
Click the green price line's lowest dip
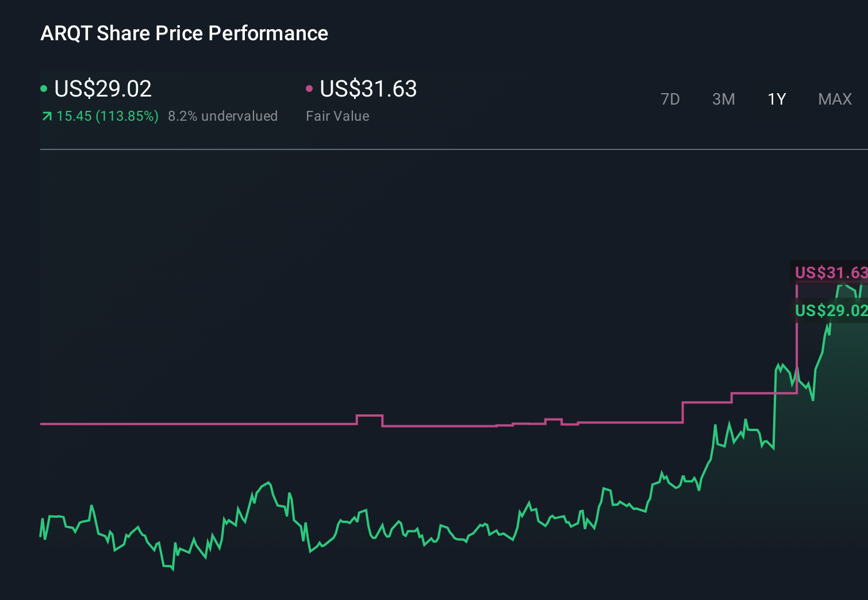(172, 568)
